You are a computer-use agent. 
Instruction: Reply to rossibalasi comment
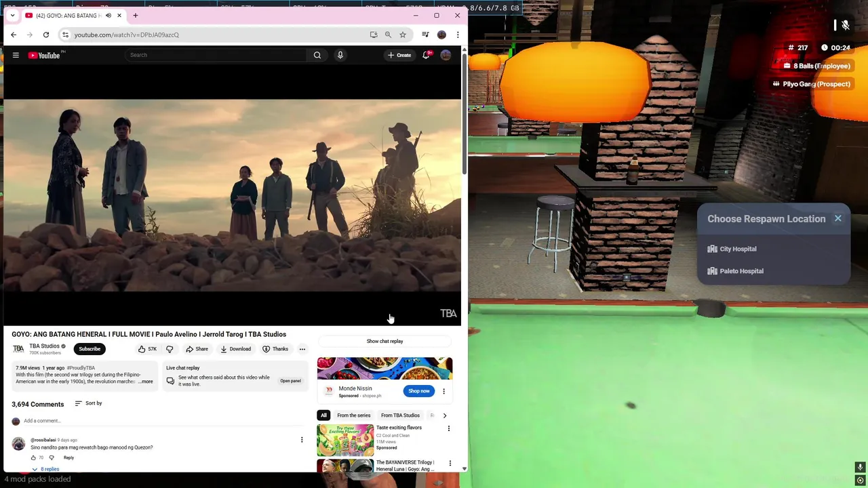pos(68,457)
